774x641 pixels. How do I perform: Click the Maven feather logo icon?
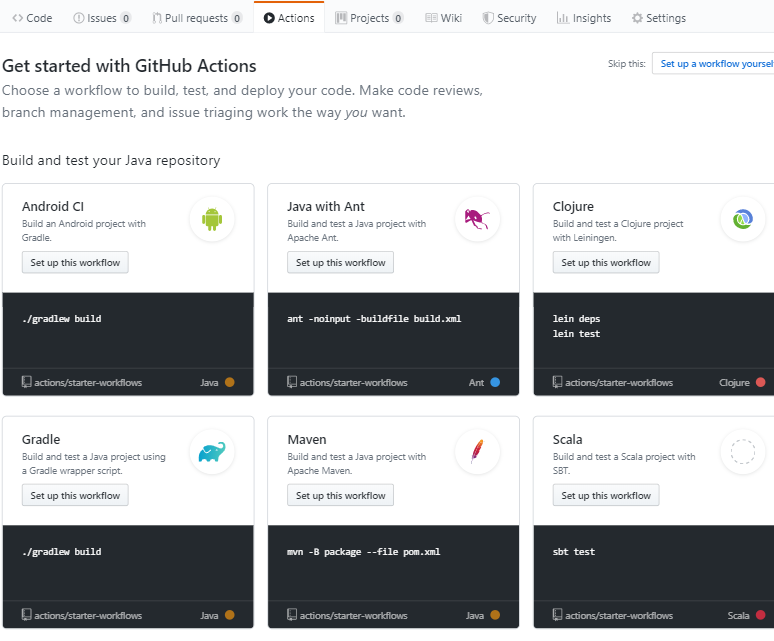[477, 452]
